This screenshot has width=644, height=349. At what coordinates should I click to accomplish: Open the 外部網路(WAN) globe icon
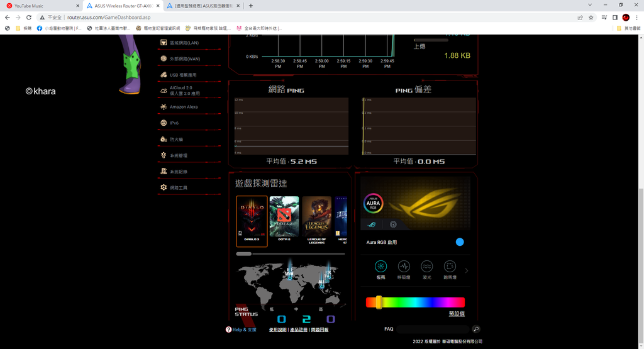[164, 58]
